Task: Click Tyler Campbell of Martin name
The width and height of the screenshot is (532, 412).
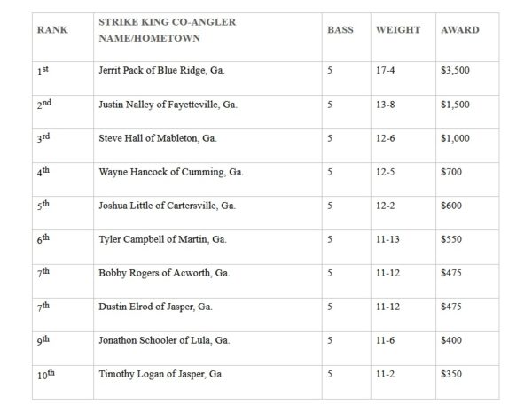Action: [x=160, y=239]
